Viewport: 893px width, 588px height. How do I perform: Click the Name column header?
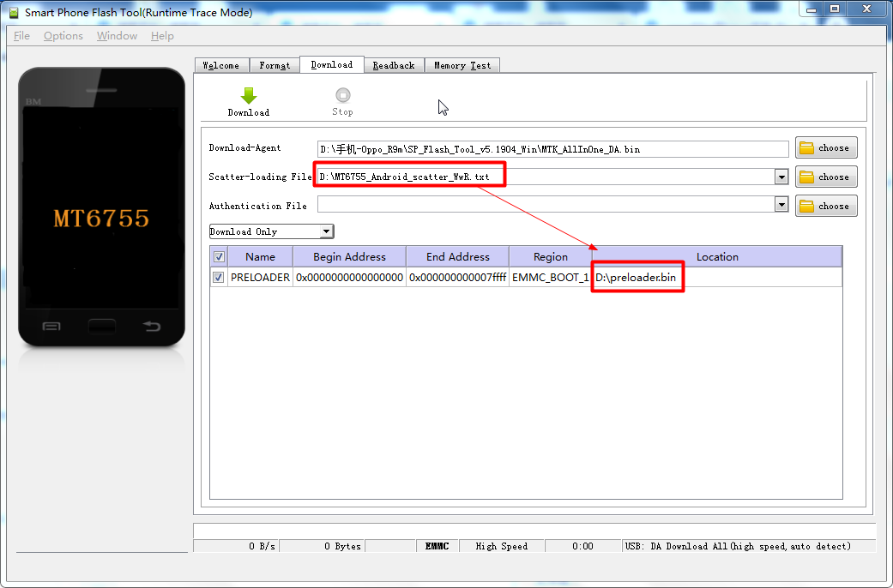tap(260, 257)
